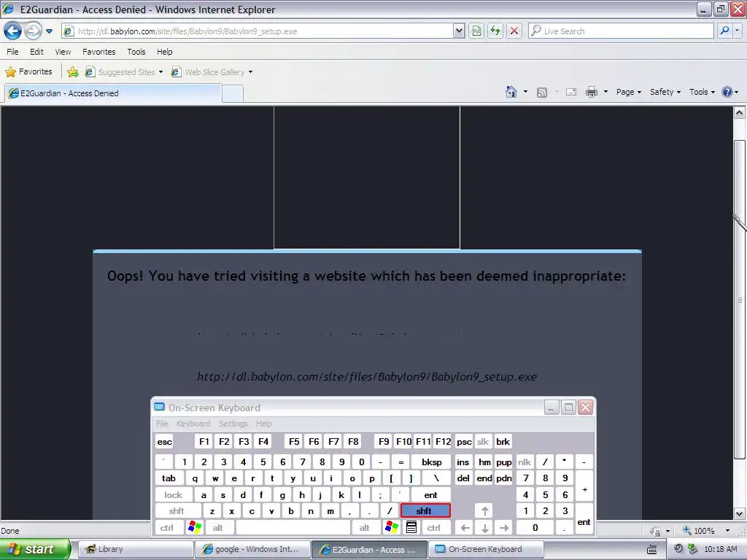Click the tab key on On-Screen Keyboard
Screen dimensions: 747x560
click(x=169, y=478)
